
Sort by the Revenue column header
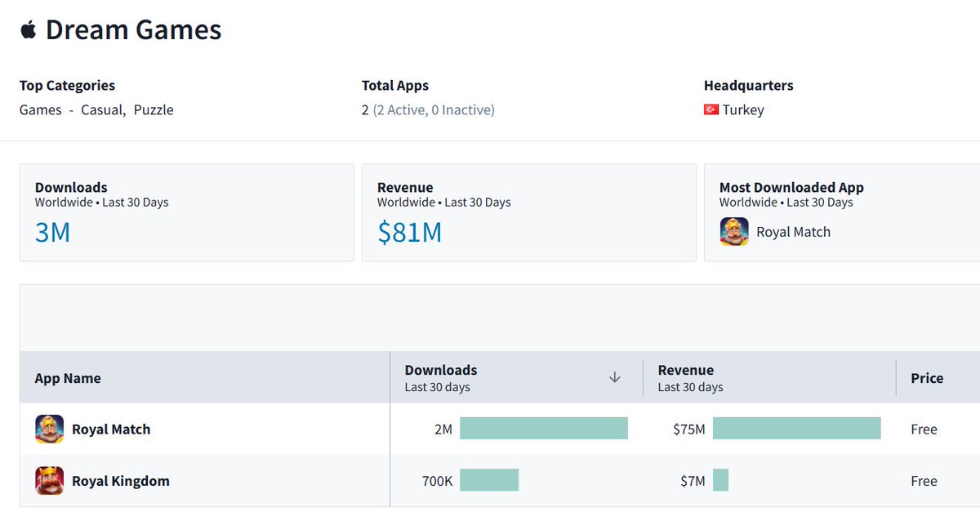point(686,370)
